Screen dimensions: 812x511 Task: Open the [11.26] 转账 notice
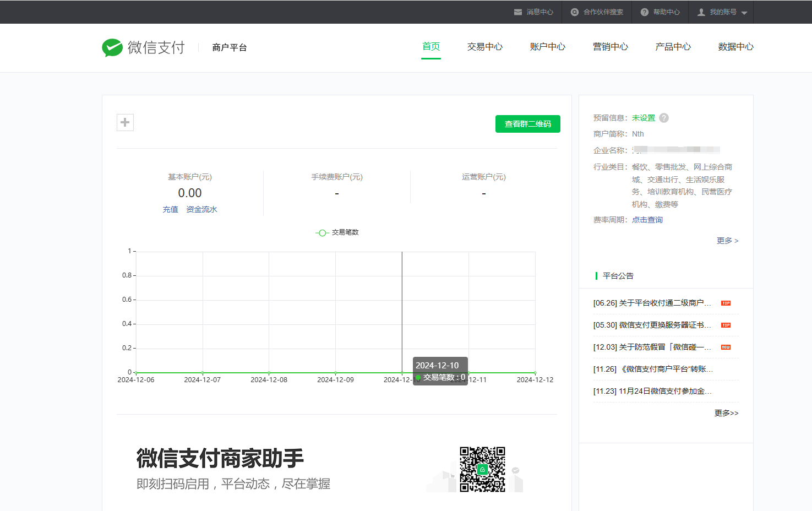click(653, 369)
